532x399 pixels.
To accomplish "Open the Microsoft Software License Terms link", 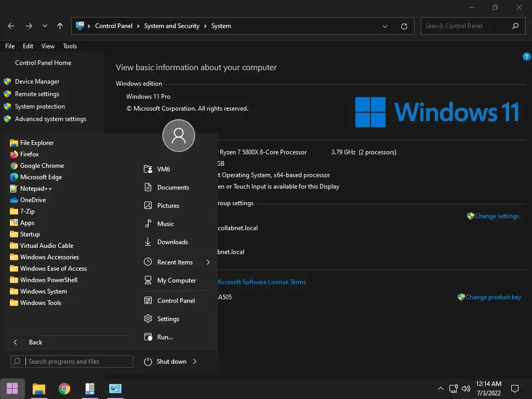I will [261, 282].
